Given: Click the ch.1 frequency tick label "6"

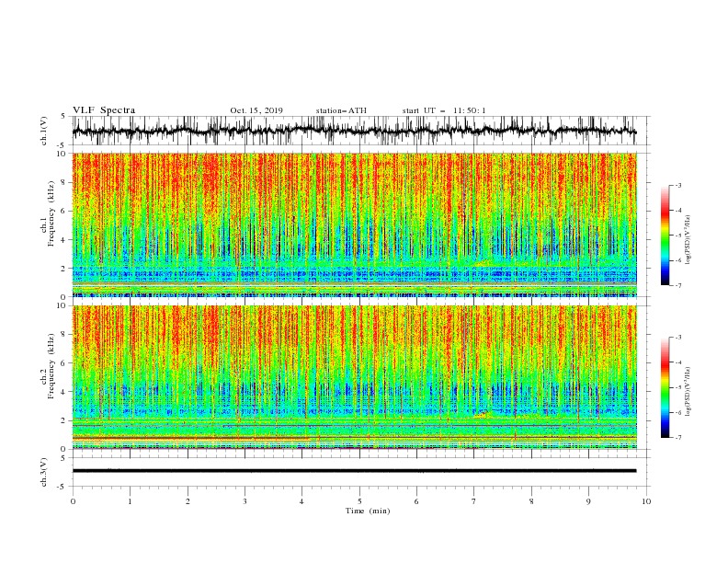Looking at the screenshot, I should pyautogui.click(x=64, y=212).
